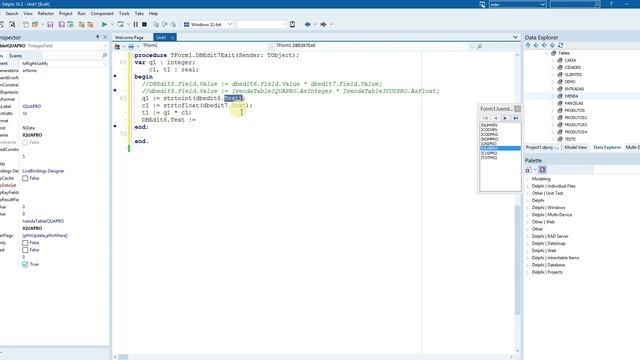Open the editor tabs list chevron

[515, 37]
